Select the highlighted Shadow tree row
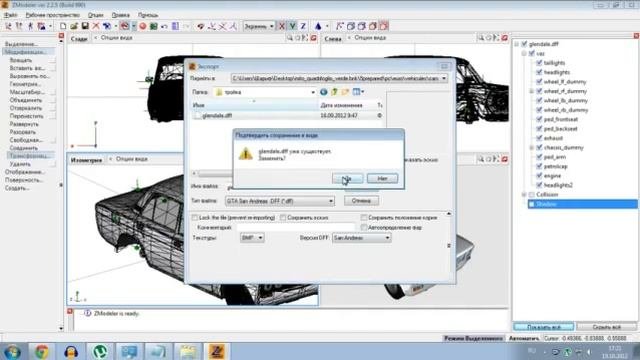 [x=583, y=204]
